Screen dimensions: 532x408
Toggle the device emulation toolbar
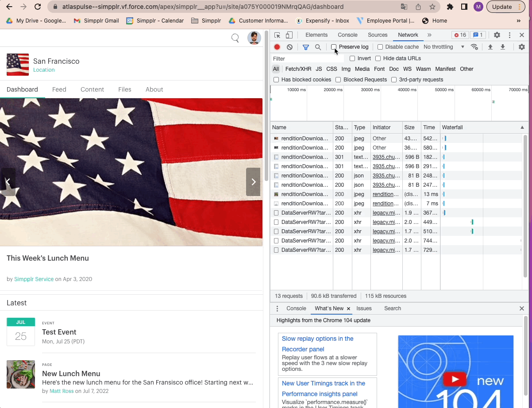point(289,35)
